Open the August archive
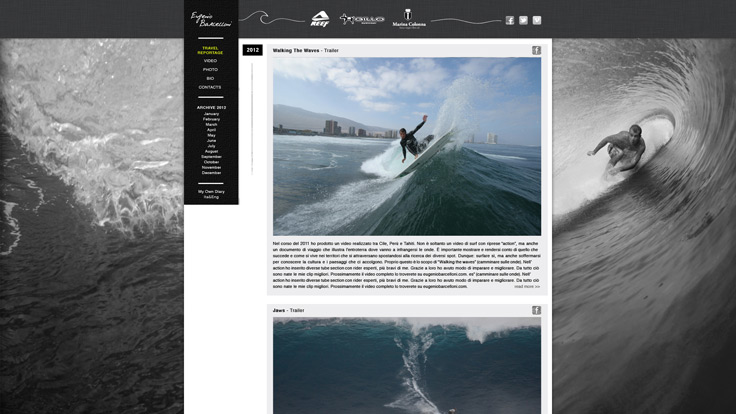This screenshot has width=736, height=414. pos(211,151)
